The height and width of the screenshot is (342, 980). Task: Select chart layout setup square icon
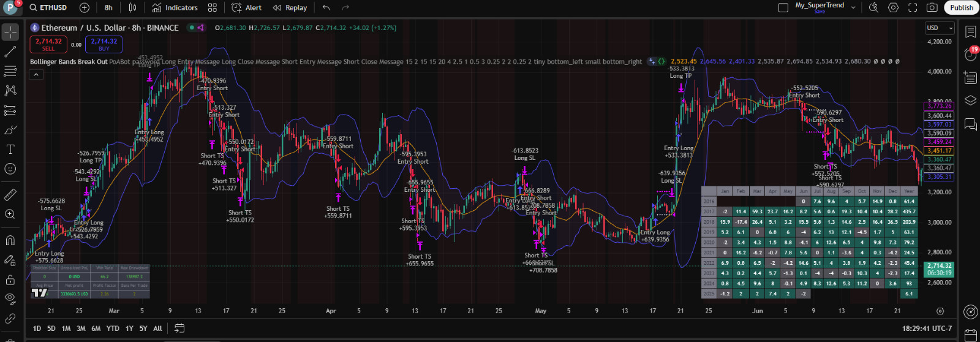point(783,7)
